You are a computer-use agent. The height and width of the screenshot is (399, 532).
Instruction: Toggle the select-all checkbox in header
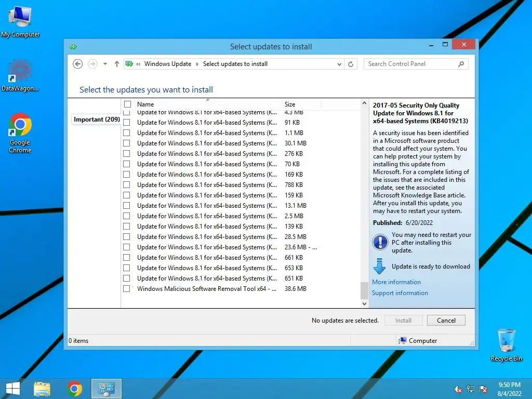[x=128, y=104]
